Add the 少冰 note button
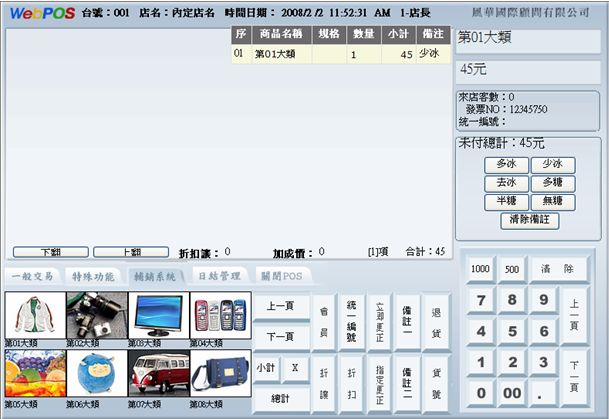The width and height of the screenshot is (609, 419). coord(553,165)
